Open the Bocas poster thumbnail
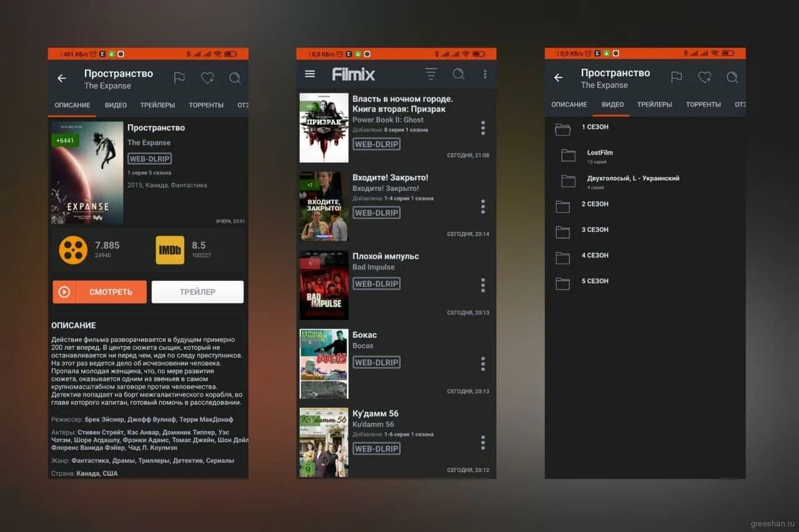799x532 pixels. (324, 364)
